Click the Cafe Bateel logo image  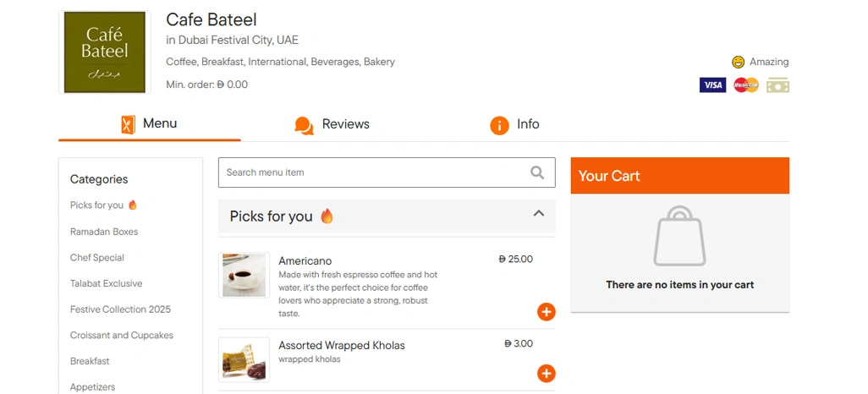click(105, 52)
